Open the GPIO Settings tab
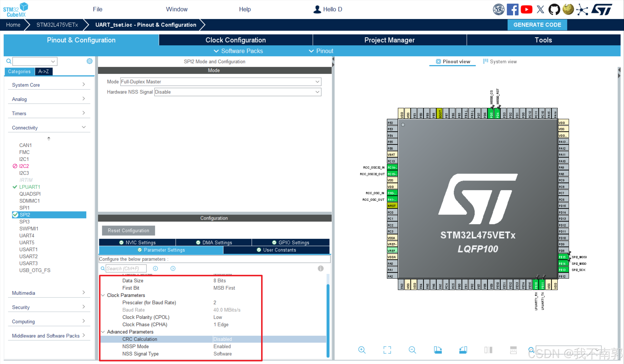This screenshot has width=624, height=364. point(291,242)
